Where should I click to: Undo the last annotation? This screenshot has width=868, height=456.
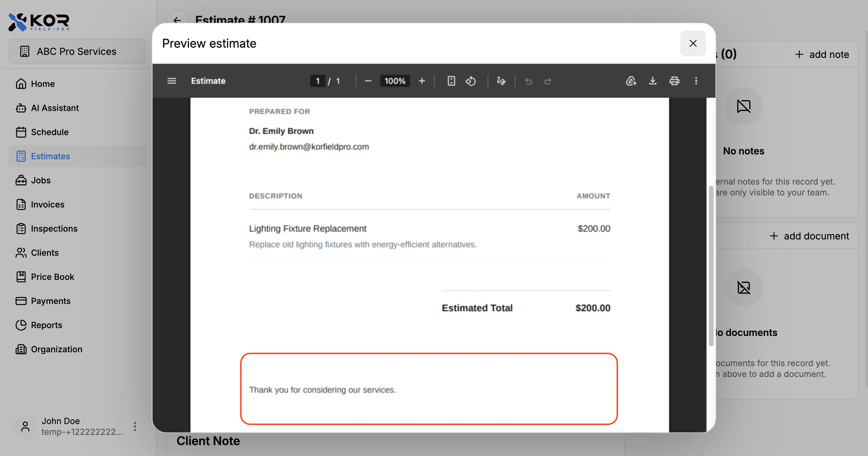(x=528, y=81)
